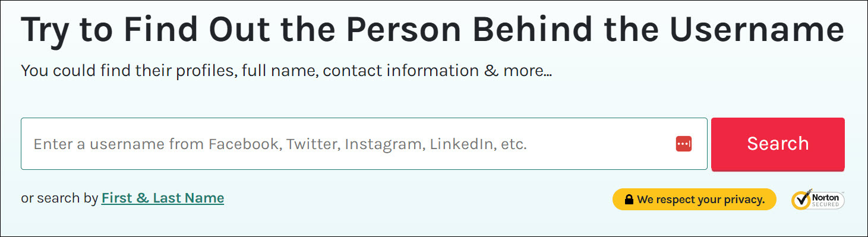This screenshot has width=868, height=237.
Task: Open the First & Last Name search link
Action: (163, 198)
